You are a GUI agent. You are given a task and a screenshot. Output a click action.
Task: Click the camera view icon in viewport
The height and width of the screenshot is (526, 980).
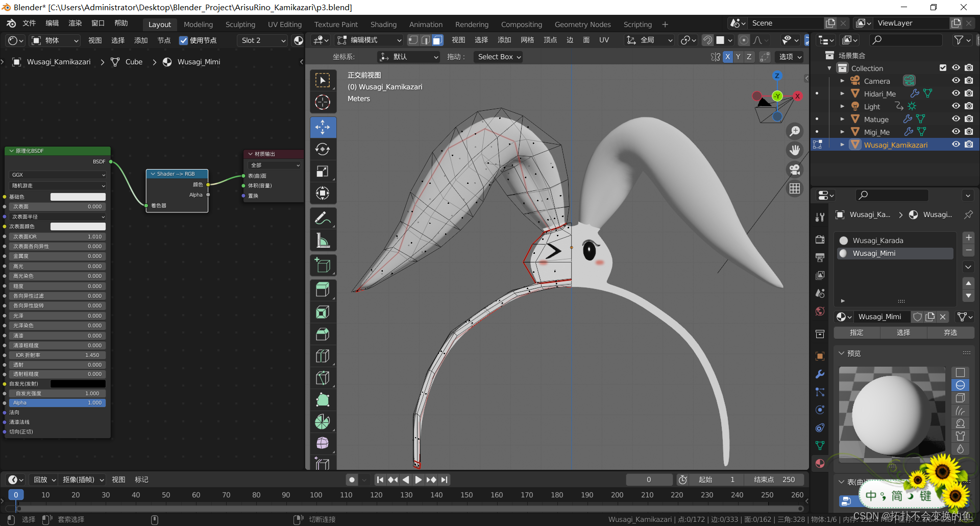click(795, 170)
